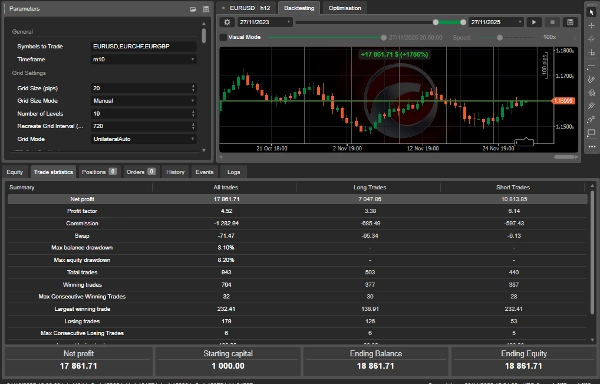Select the Profit factor row label
The image size is (600, 384).
[x=82, y=211]
